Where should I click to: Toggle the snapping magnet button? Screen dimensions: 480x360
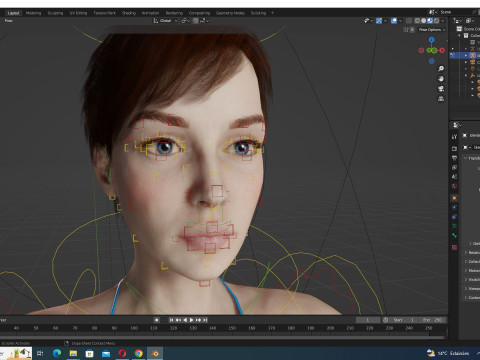pyautogui.click(x=196, y=21)
